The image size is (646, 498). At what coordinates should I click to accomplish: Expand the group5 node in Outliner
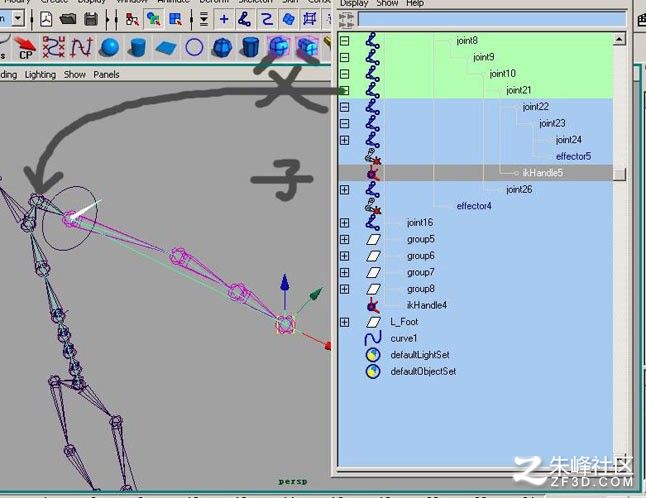tap(344, 239)
